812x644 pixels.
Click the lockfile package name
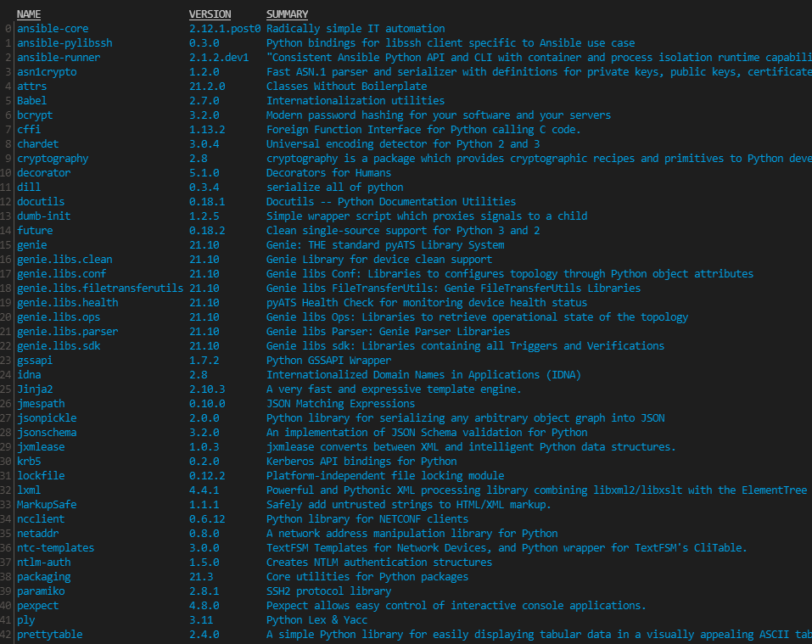[x=41, y=476]
